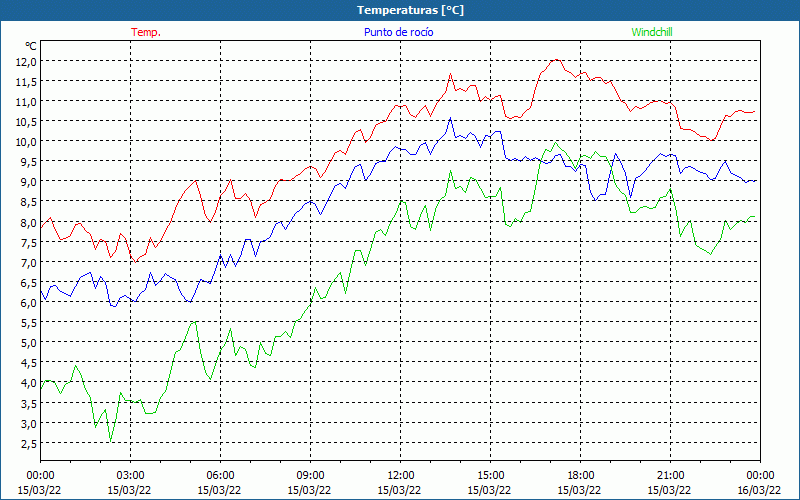Click the 5,5 value on the y-axis
The image size is (800, 500).
29,322
